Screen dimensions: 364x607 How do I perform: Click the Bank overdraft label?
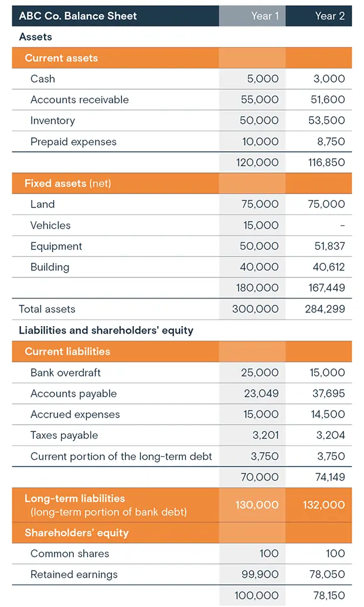coord(65,372)
